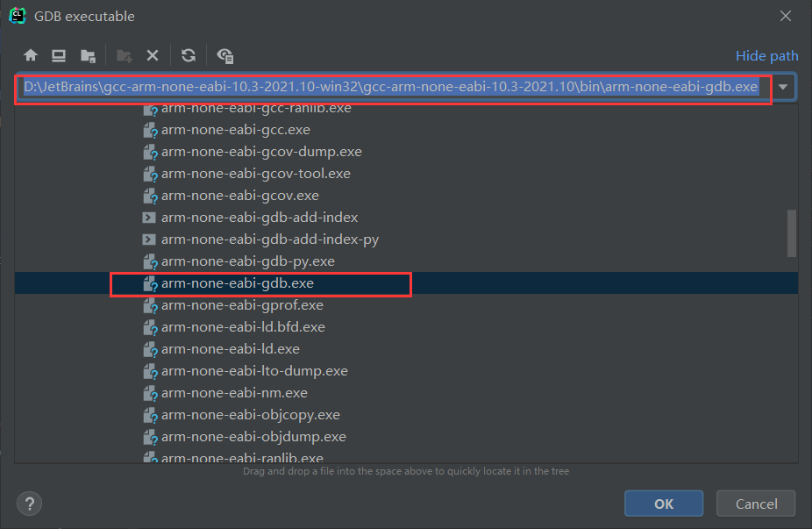Select arm-none-eabi-gdb-py.exe file name
The image size is (812, 529).
tap(247, 261)
